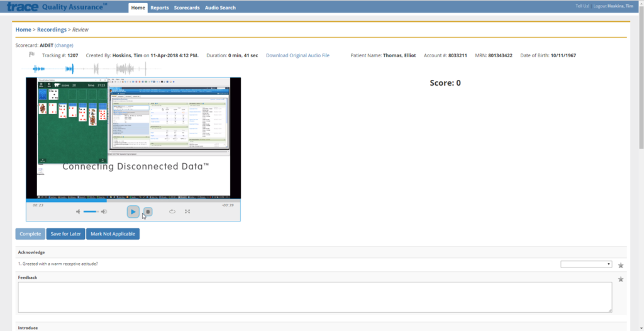Click the screen recording video frame
This screenshot has height=331, width=644.
tap(133, 138)
